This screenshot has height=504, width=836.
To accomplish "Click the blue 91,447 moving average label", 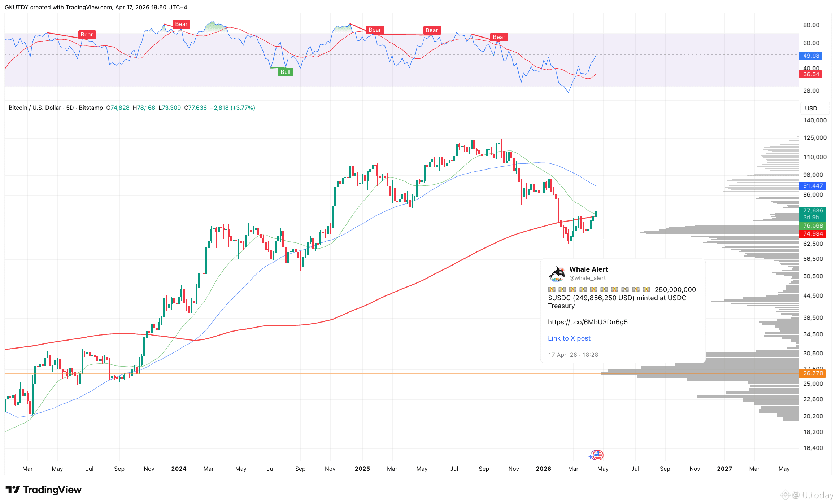I will click(813, 186).
